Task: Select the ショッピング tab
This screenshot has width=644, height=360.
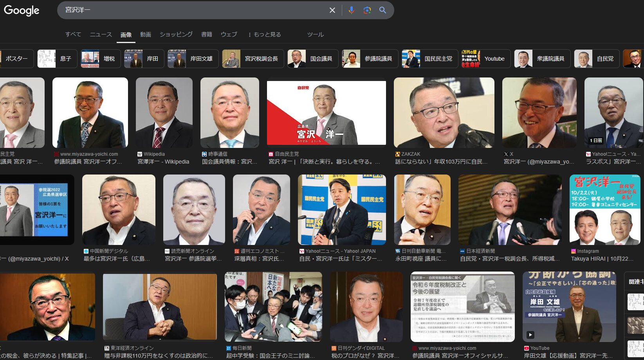Action: click(176, 34)
